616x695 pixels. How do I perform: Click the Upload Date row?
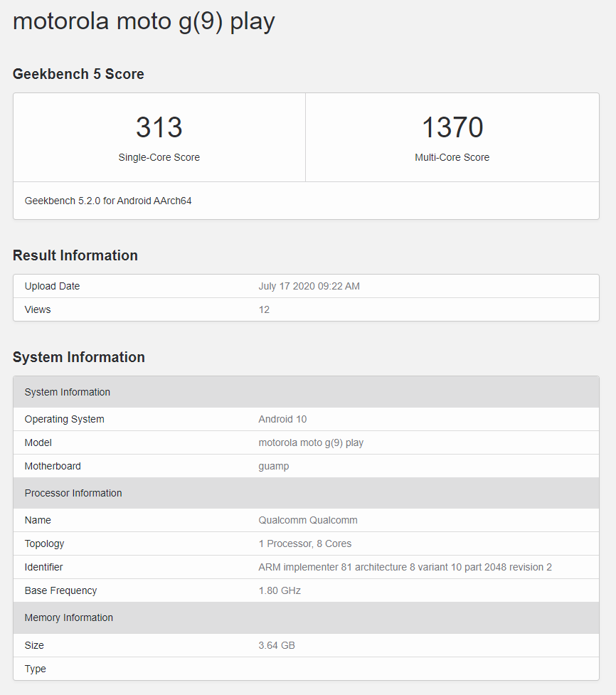(52, 285)
